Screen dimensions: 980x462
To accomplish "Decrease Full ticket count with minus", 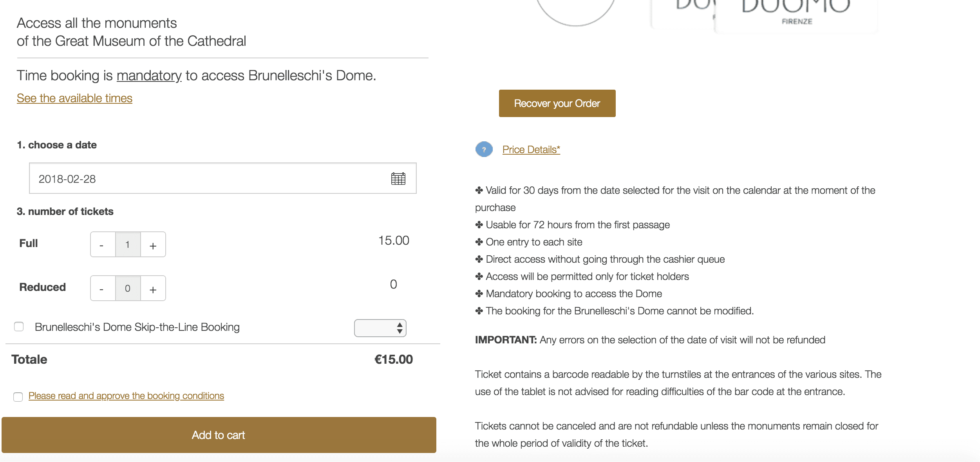I will (x=103, y=245).
